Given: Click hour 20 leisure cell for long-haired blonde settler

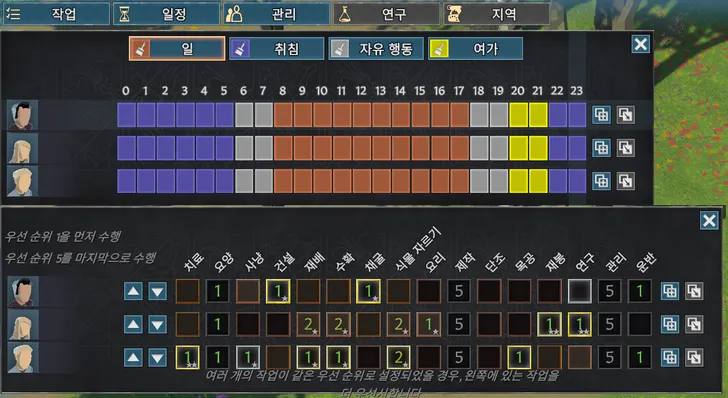Looking at the screenshot, I should 519,148.
